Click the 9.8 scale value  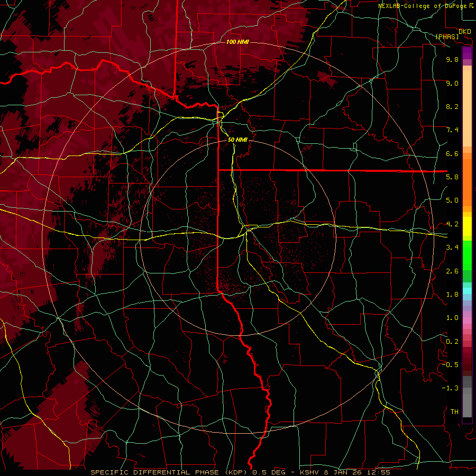click(x=452, y=59)
